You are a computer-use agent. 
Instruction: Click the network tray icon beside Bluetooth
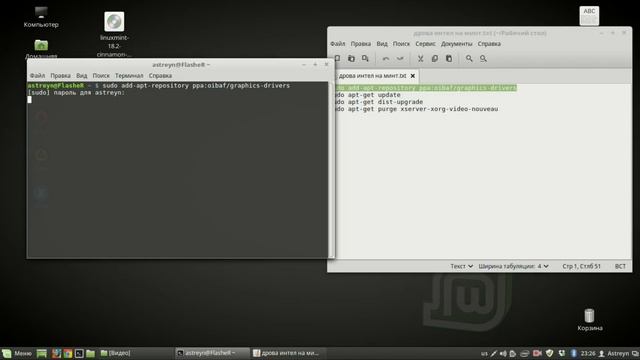coord(562,353)
